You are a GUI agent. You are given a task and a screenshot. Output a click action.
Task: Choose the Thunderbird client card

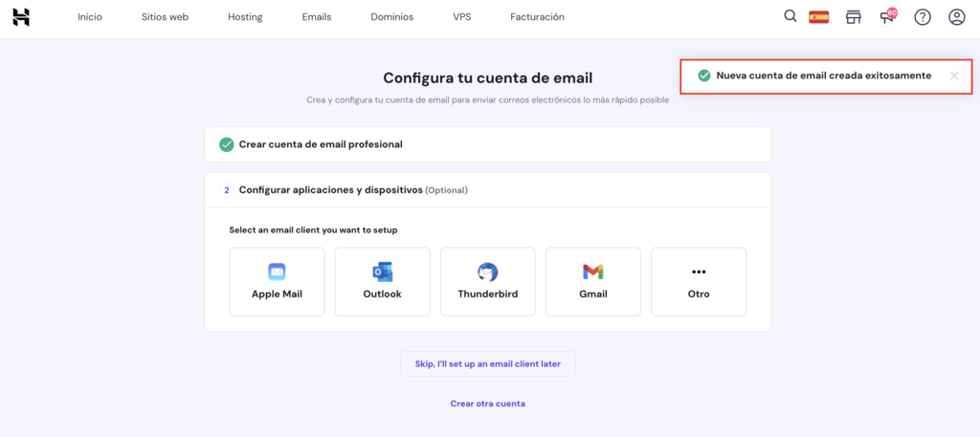click(488, 281)
